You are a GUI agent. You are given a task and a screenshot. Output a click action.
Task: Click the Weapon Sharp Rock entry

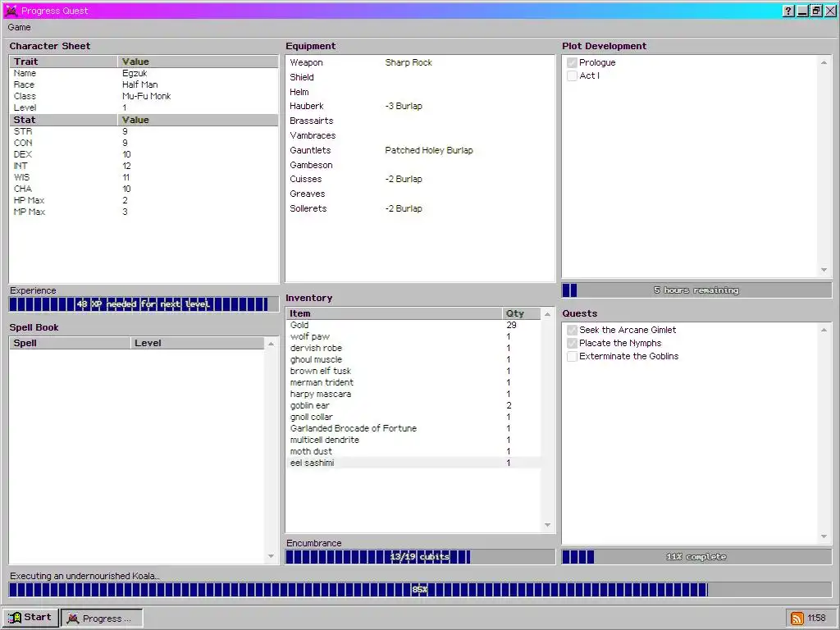(409, 62)
